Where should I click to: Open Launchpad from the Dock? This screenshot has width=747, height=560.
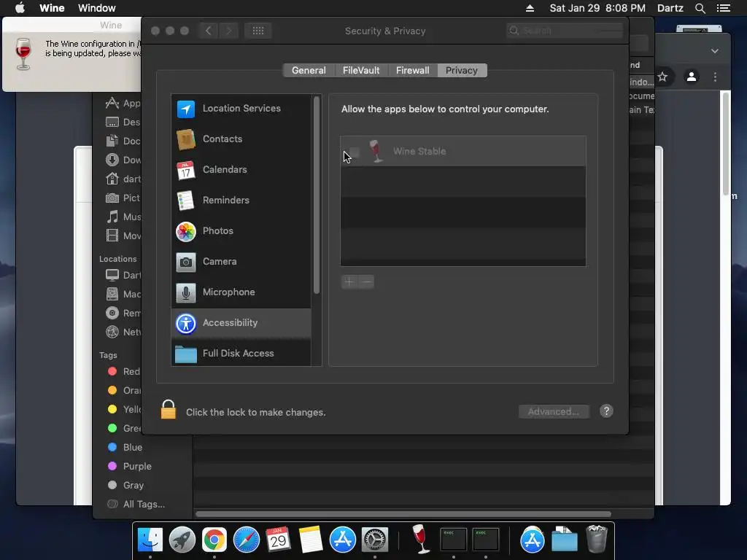pyautogui.click(x=182, y=540)
